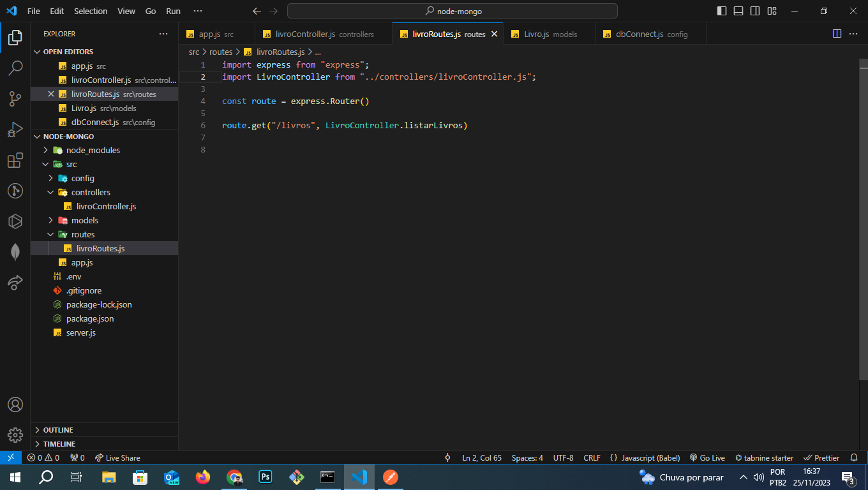This screenshot has height=490, width=868.
Task: Open Firefox from the Windows taskbar
Action: (203, 477)
